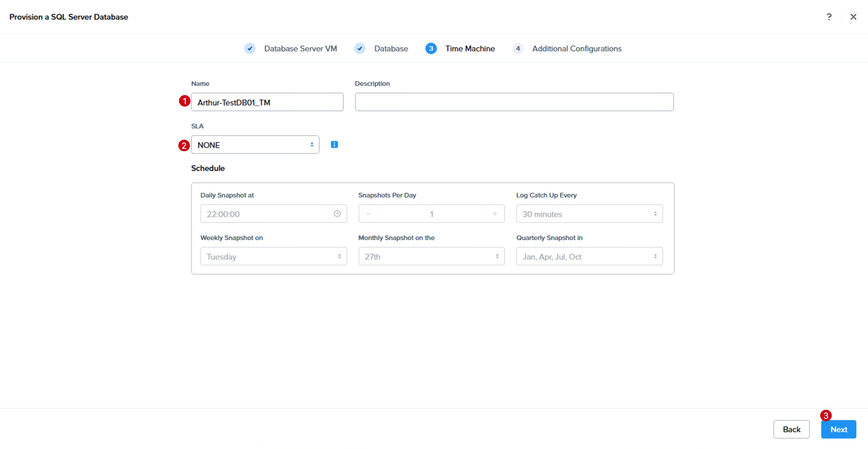Open the help question mark icon
868x449 pixels.
[829, 17]
